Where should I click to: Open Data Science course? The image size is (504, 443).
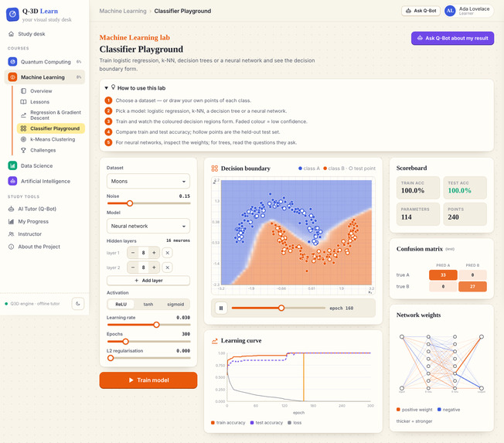pos(45,165)
